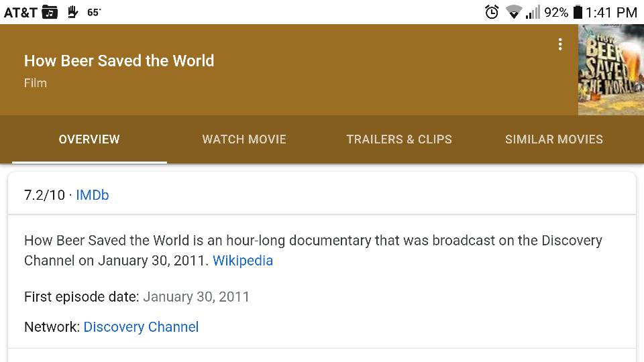The height and width of the screenshot is (362, 644).
Task: Tap the Wi-Fi signal status icon
Action: click(513, 12)
